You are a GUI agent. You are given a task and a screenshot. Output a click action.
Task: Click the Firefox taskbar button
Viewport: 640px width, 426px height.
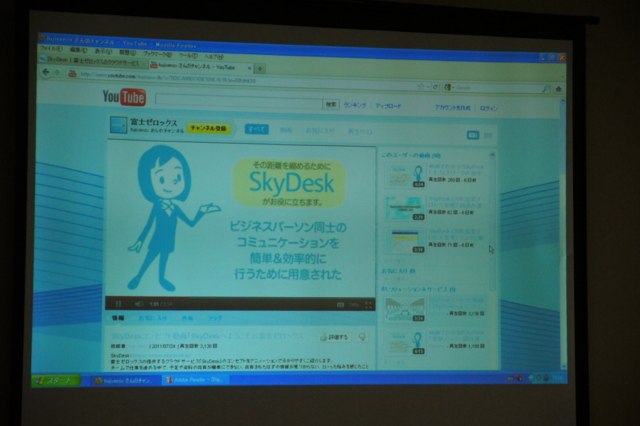[124, 380]
